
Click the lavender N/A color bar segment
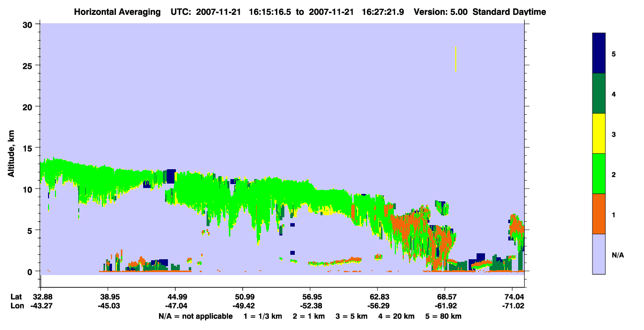(x=599, y=254)
